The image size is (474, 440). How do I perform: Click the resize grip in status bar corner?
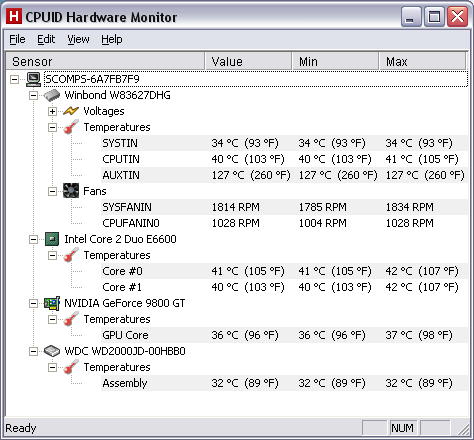(x=463, y=430)
